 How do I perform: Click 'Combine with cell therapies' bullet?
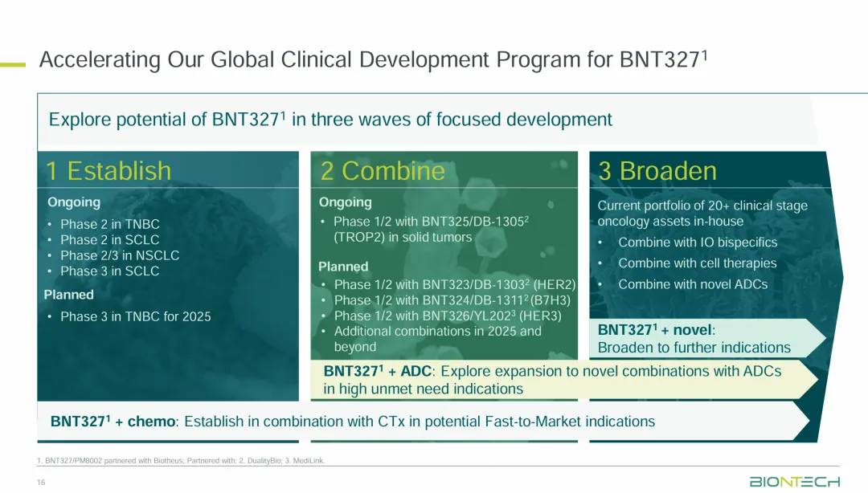(x=697, y=263)
